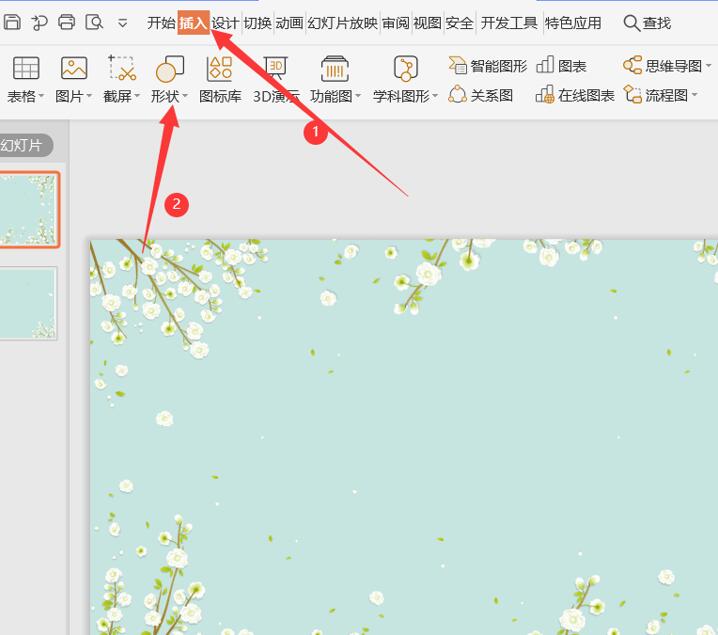This screenshot has width=718, height=635.
Task: Select the first slide thumbnail
Action: pyautogui.click(x=29, y=210)
